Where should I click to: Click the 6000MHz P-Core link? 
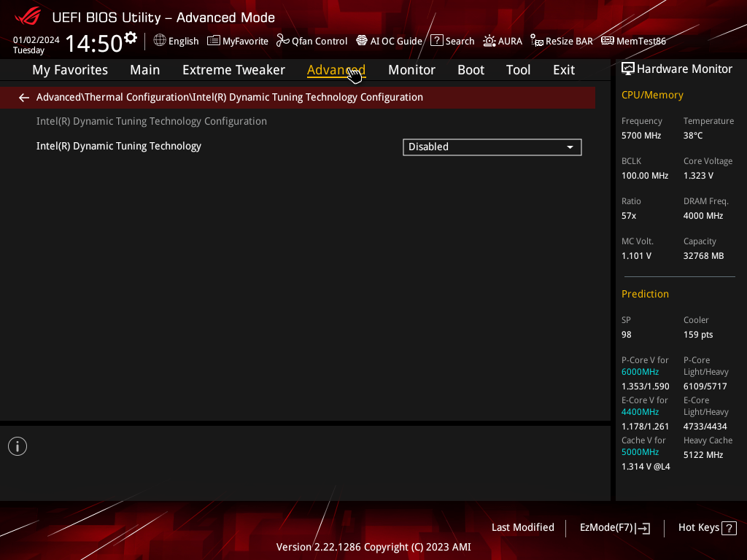640,372
